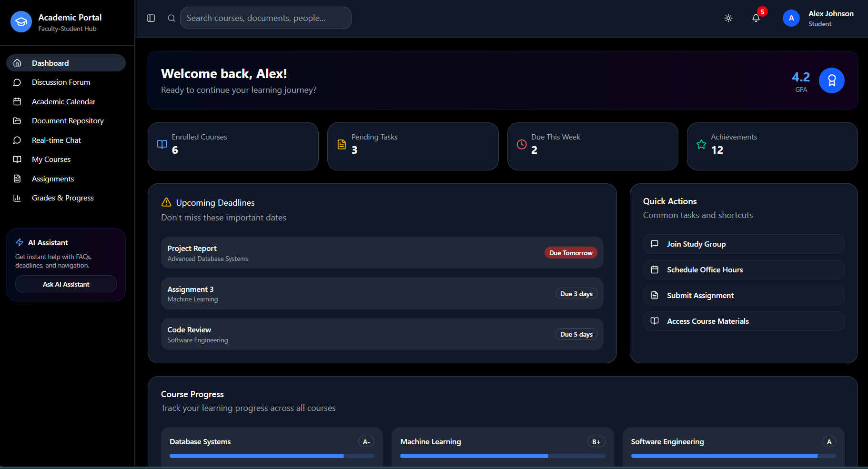Click the Software Engineering progress bar

(x=734, y=456)
